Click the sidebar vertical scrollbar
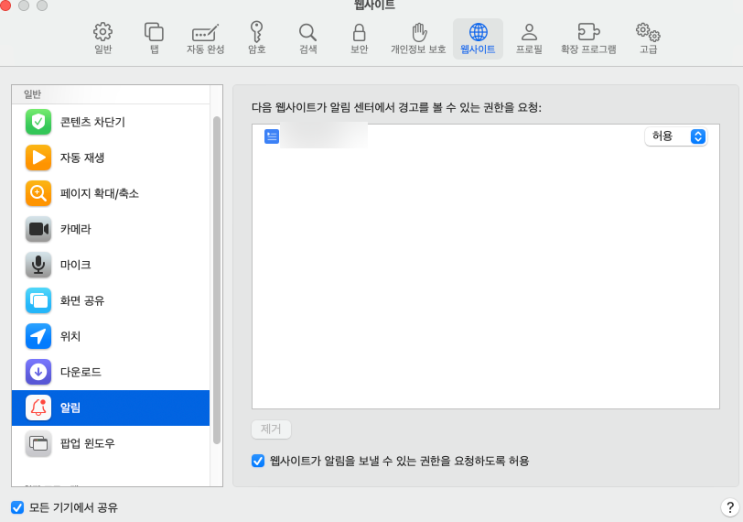This screenshot has width=743, height=522. pyautogui.click(x=217, y=279)
